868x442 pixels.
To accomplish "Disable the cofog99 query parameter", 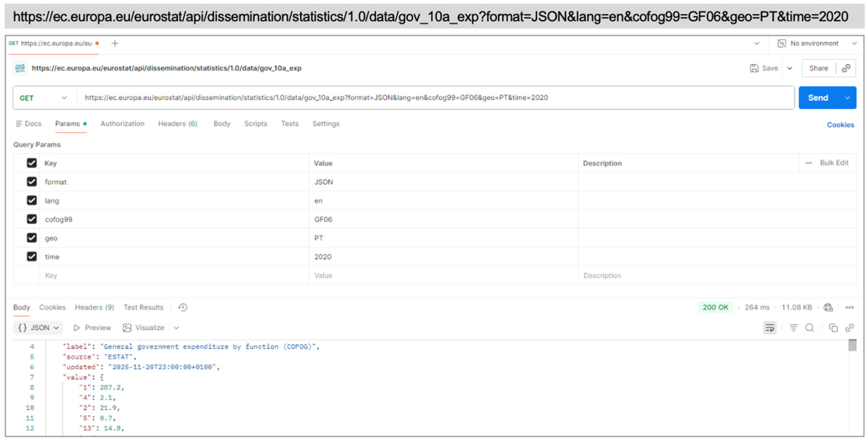I will pos(32,219).
